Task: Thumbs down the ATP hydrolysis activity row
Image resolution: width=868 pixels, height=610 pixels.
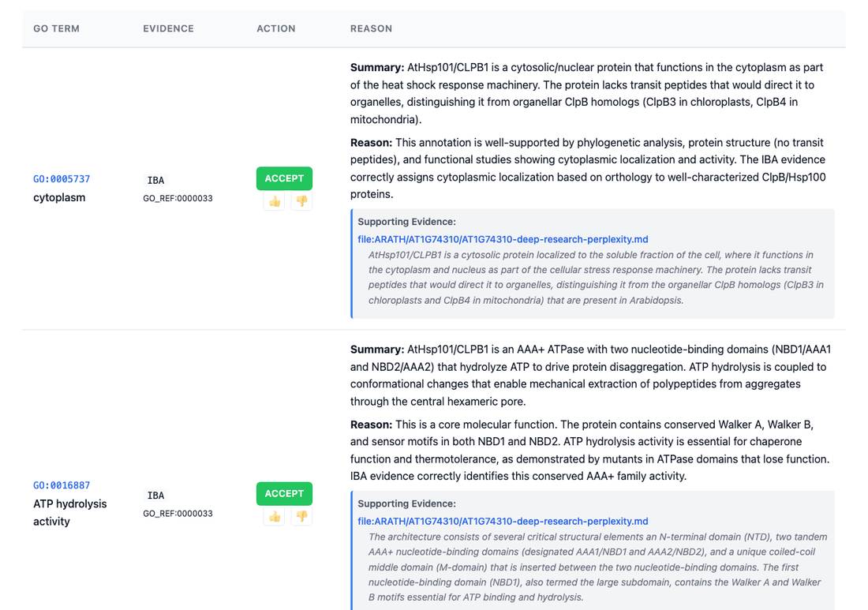Action: point(301,516)
